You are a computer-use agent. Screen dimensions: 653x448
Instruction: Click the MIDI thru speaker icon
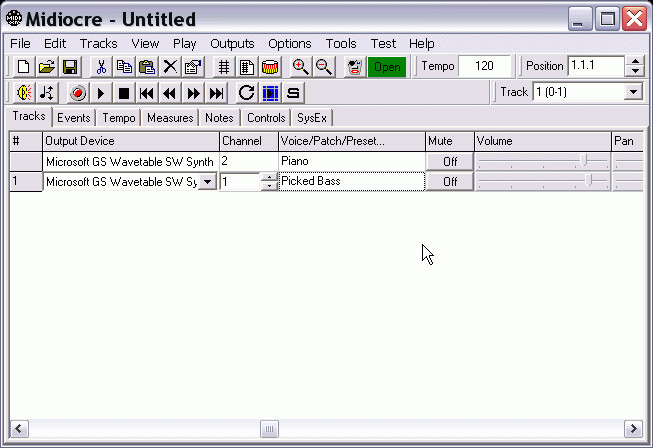[x=24, y=92]
